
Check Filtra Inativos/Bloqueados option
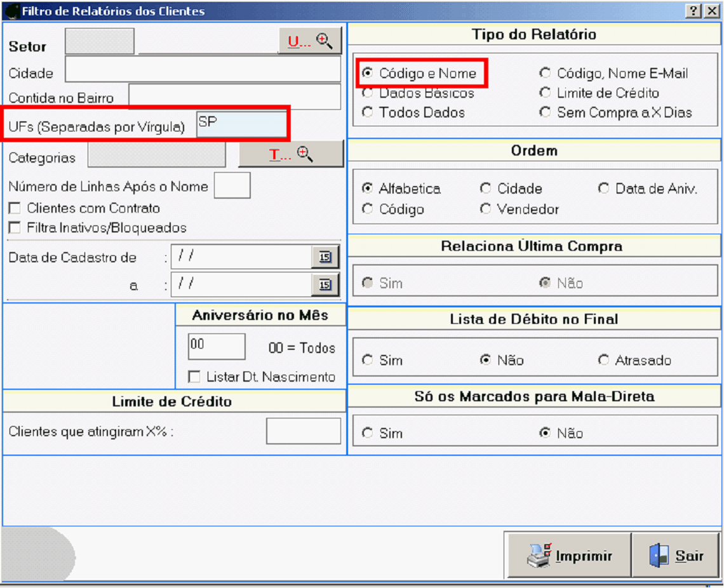click(14, 227)
